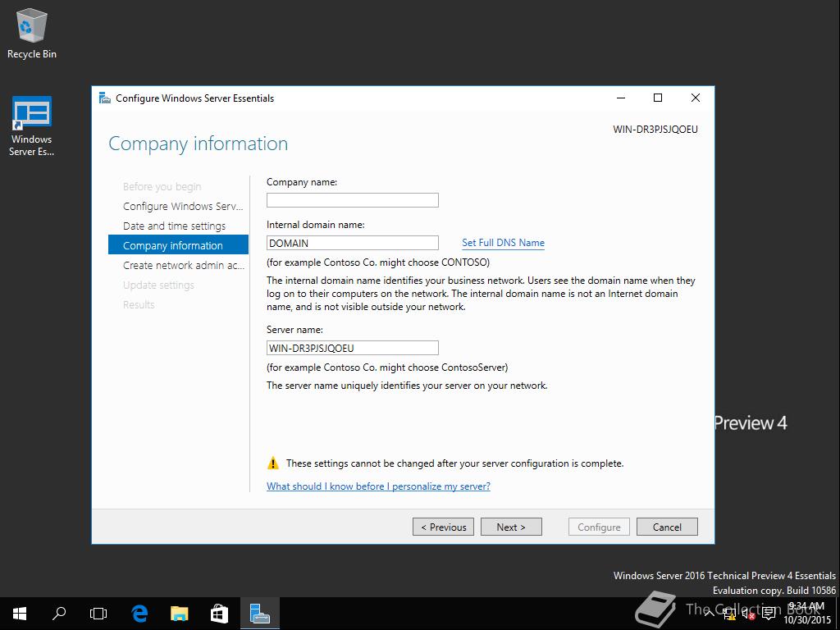This screenshot has height=630, width=840.
Task: Open 'What should I know before I personalize' link
Action: point(378,486)
